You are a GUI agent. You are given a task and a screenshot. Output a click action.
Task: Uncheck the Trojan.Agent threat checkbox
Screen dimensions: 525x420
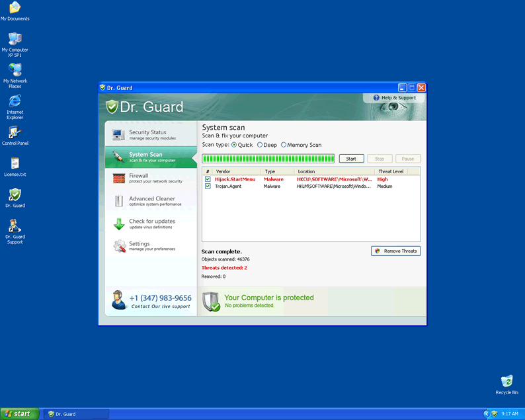[208, 187]
